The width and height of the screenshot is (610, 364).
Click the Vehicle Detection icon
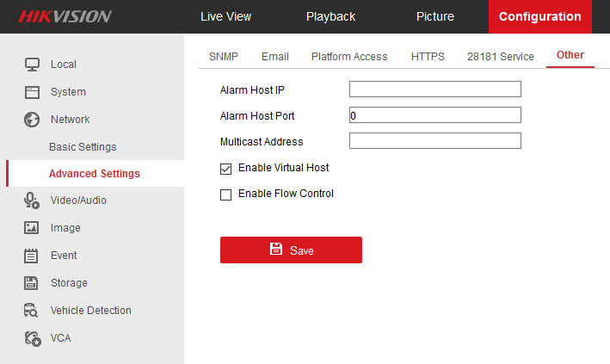(x=32, y=311)
